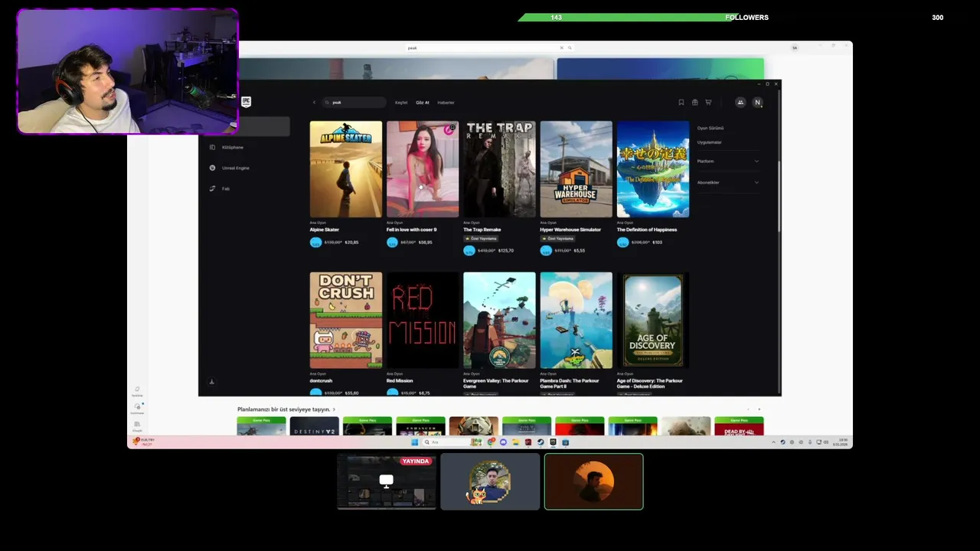Click next arrow in Game Pass carousel
The width and height of the screenshot is (980, 551).
[759, 409]
